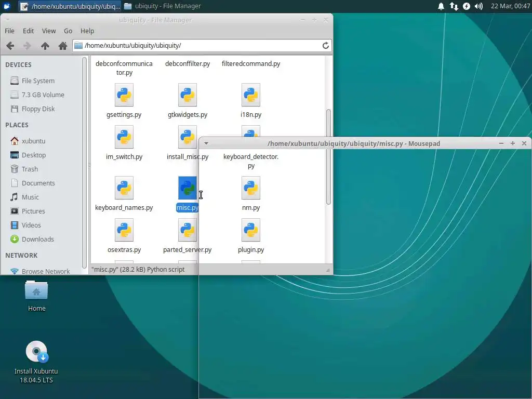Screen dimensions: 532x399
Task: Select the plugin.py file icon
Action: [x=251, y=230]
